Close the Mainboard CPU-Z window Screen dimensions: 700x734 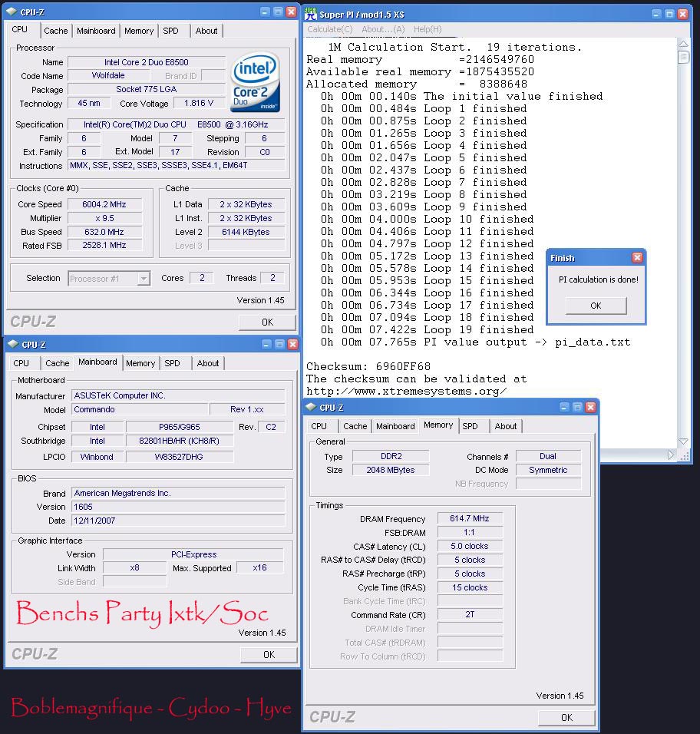click(x=292, y=344)
